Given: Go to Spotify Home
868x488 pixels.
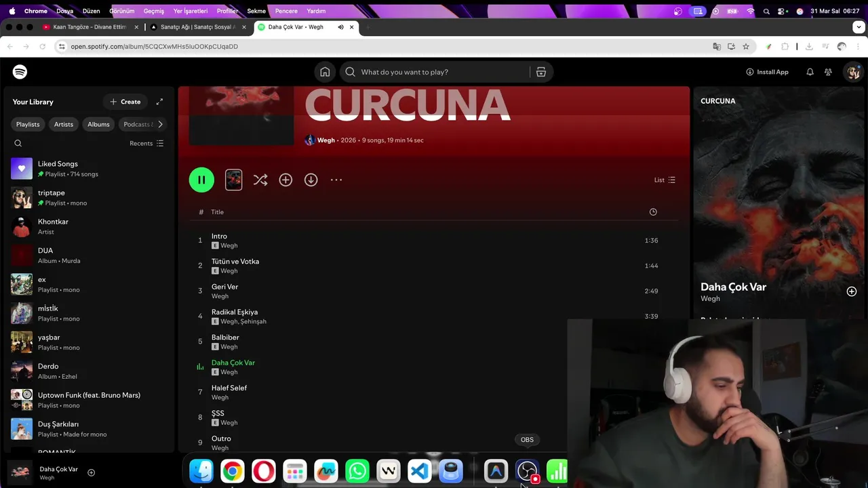Looking at the screenshot, I should 325,72.
